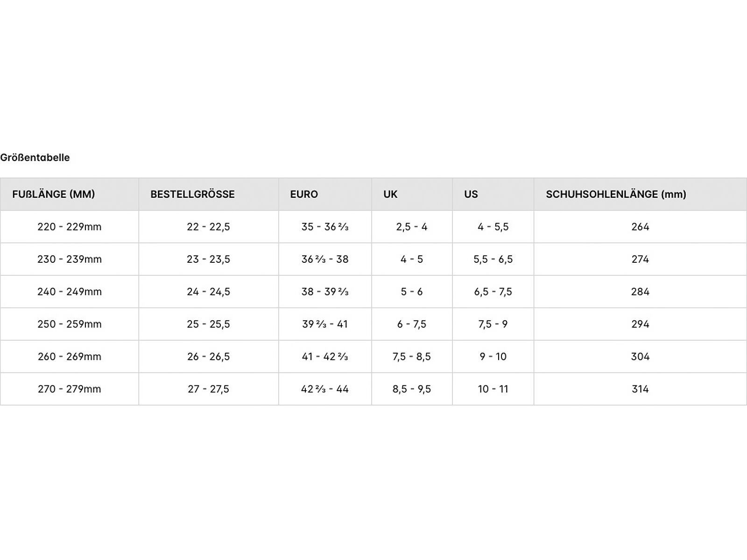
Task: Click the Größentabelle heading
Action: point(35,157)
